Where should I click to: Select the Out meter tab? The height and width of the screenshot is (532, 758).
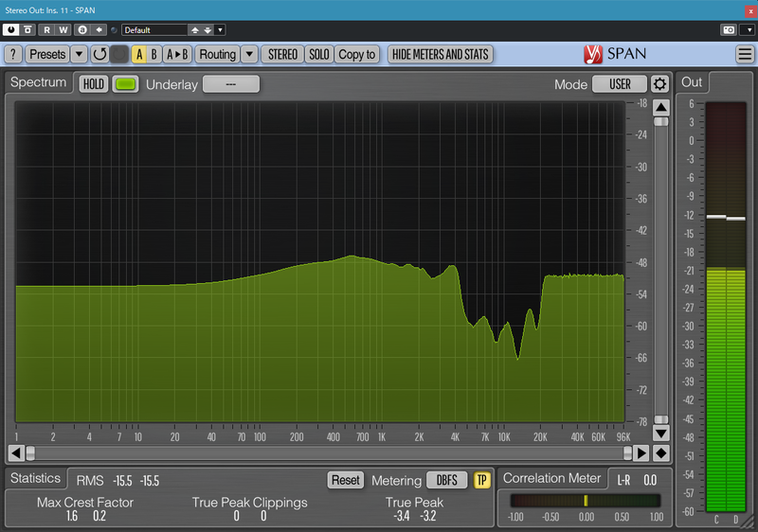click(x=692, y=82)
